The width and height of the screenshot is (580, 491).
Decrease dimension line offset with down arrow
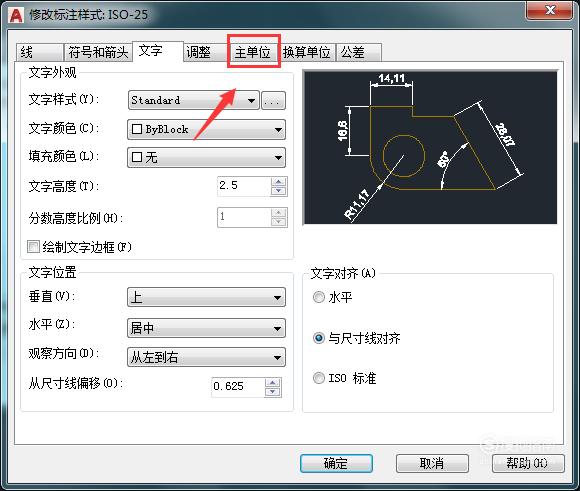tap(273, 392)
